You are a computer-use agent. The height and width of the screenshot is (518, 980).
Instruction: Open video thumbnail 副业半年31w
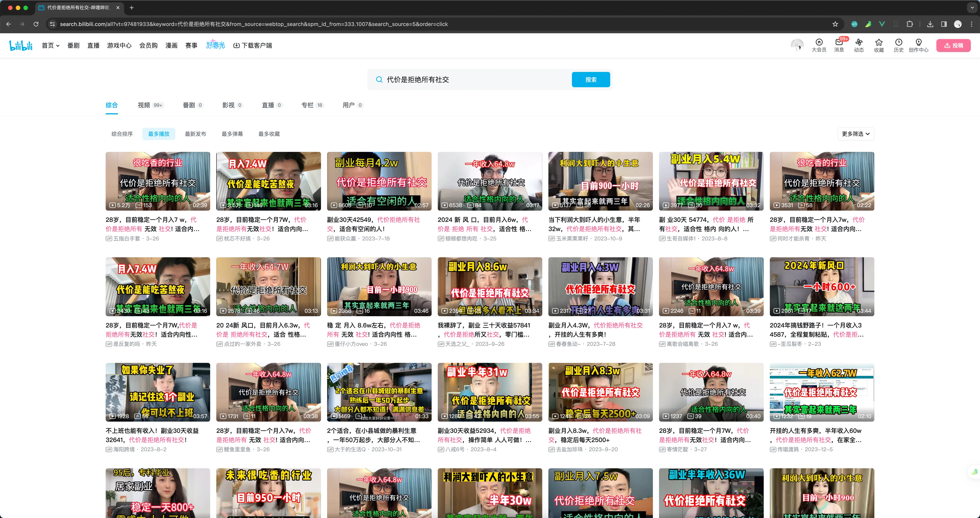coord(490,392)
